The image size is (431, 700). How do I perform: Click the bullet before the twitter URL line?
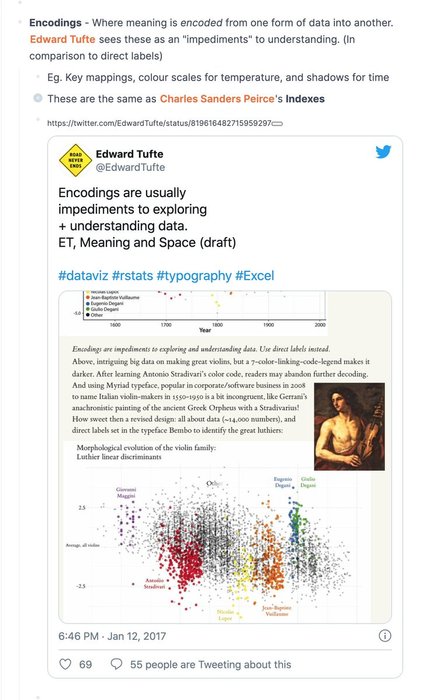coord(38,119)
